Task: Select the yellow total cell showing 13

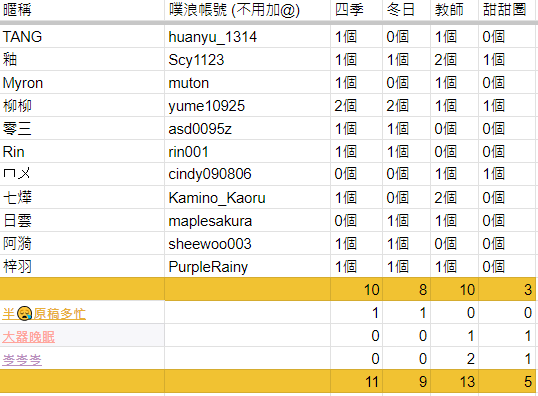Action: point(455,381)
